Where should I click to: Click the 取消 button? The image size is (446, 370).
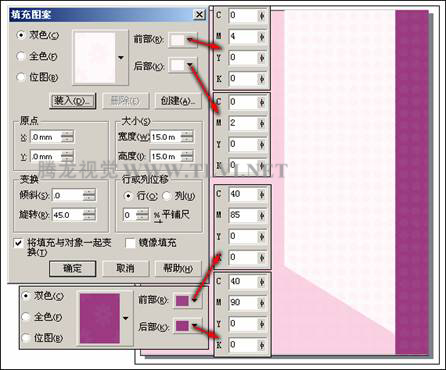pyautogui.click(x=125, y=269)
